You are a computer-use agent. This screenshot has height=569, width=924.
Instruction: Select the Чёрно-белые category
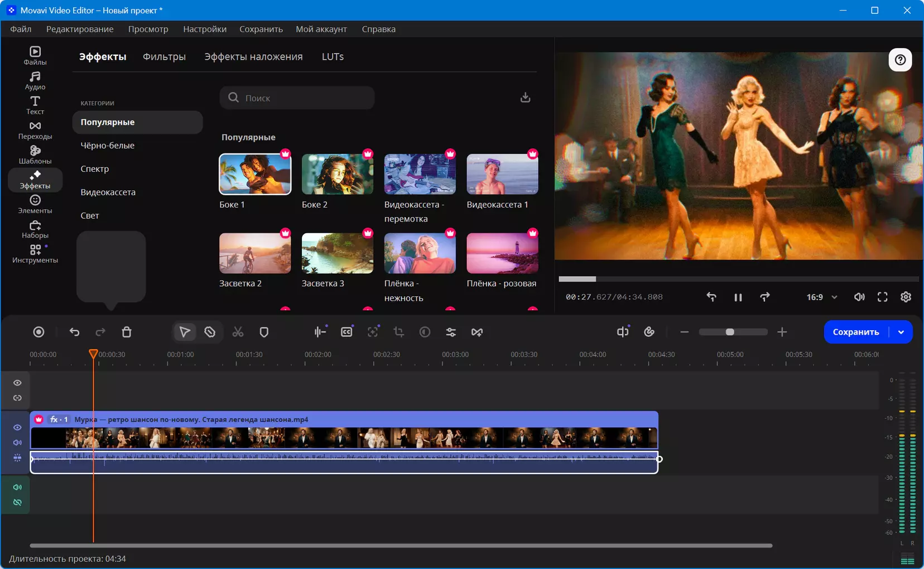coord(137,146)
